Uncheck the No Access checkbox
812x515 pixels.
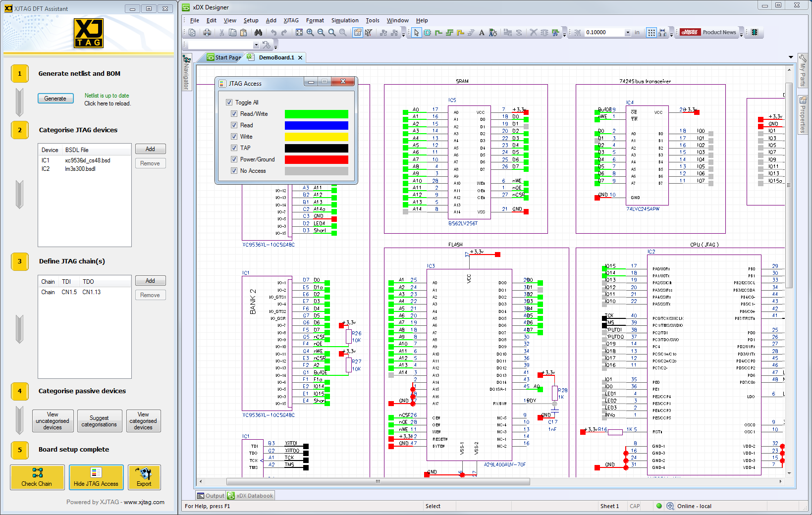point(234,171)
